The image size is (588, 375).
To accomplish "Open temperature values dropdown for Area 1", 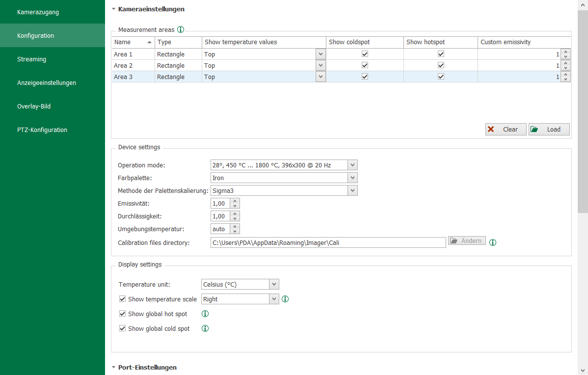I will coord(321,54).
